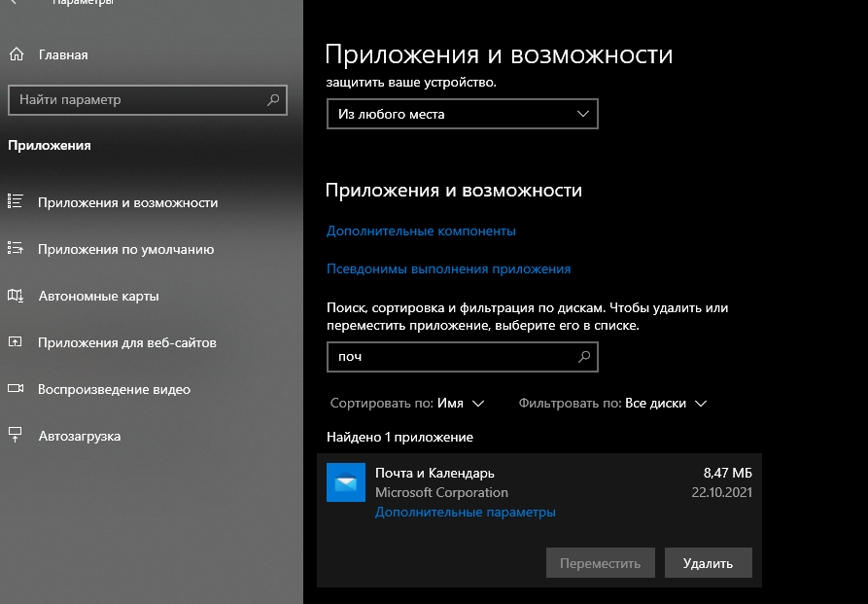Click the Автозагрузка startup icon
Viewport: 868px width, 604px height.
pyautogui.click(x=16, y=436)
